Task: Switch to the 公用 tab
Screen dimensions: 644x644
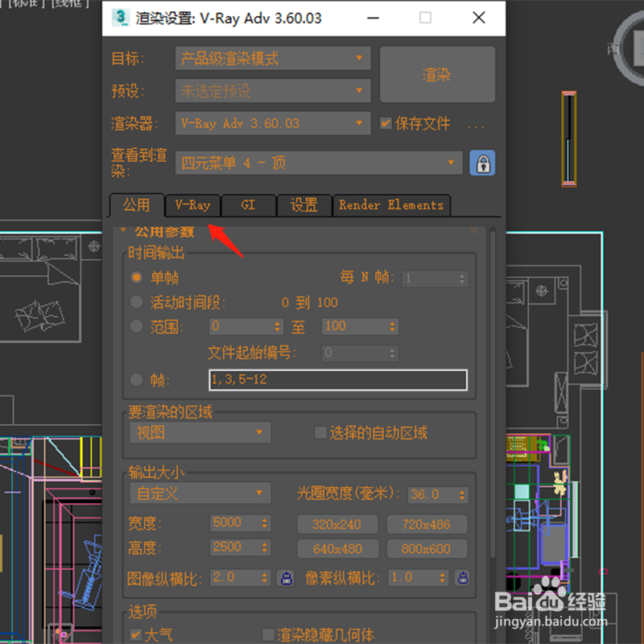Action: click(x=137, y=205)
